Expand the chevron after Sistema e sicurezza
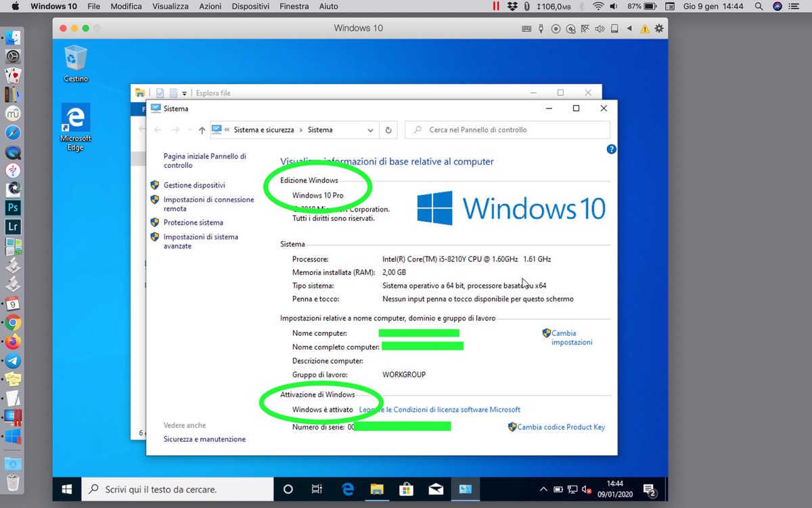 301,130
